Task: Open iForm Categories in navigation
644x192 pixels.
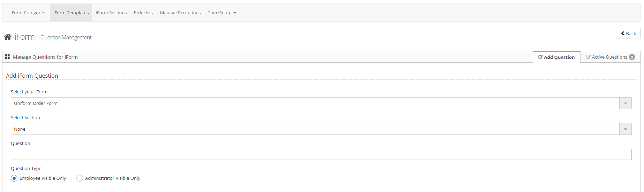Action: tap(28, 13)
